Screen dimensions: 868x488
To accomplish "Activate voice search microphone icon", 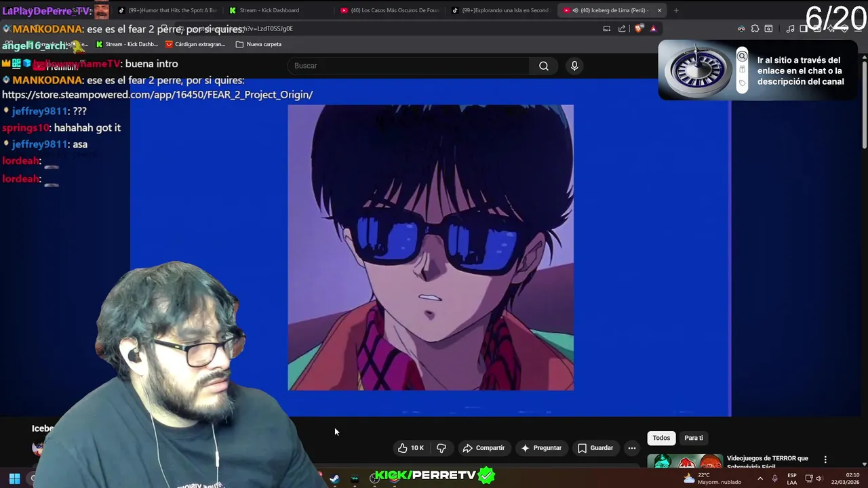I will pyautogui.click(x=574, y=66).
